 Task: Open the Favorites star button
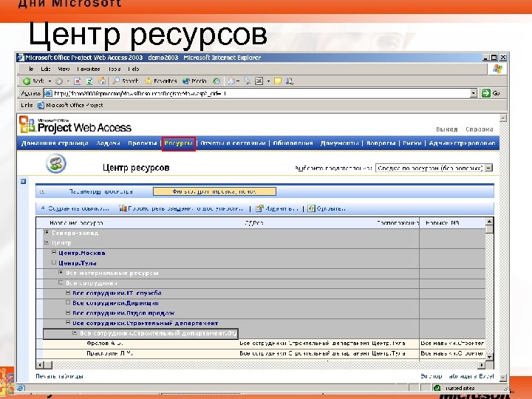(161, 81)
